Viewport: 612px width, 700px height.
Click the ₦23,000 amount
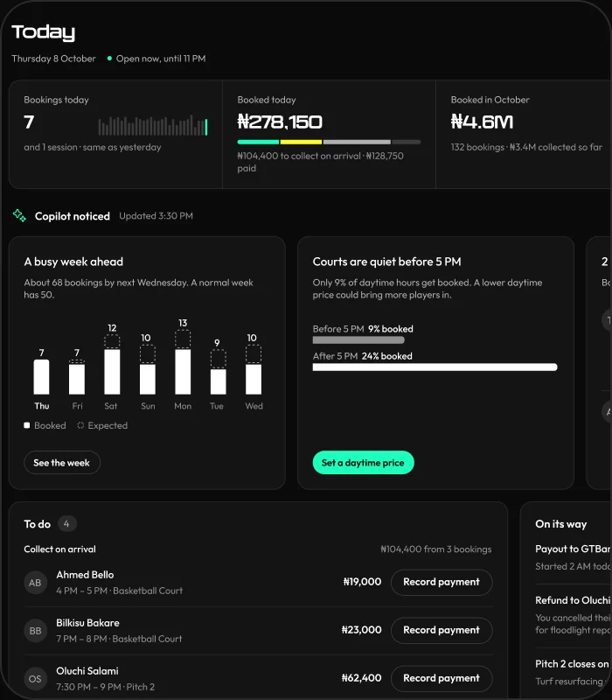click(x=361, y=630)
